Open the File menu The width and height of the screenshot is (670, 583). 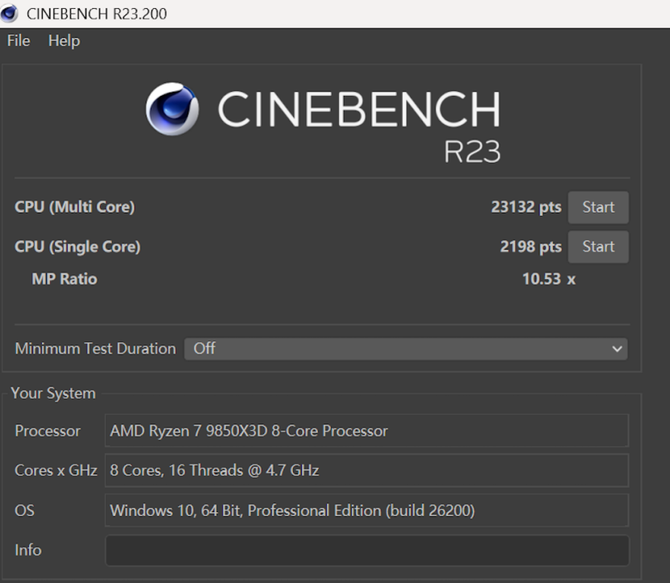click(18, 41)
